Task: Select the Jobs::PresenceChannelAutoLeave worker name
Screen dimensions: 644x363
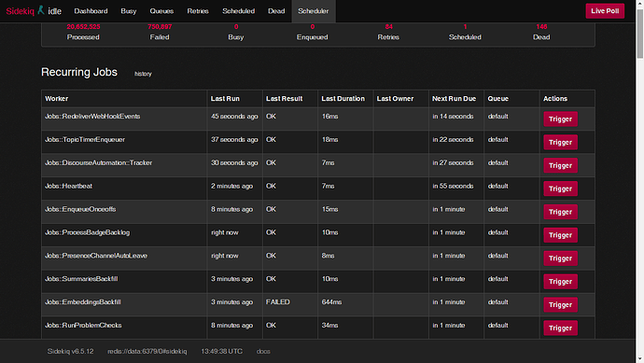Action: [96, 256]
